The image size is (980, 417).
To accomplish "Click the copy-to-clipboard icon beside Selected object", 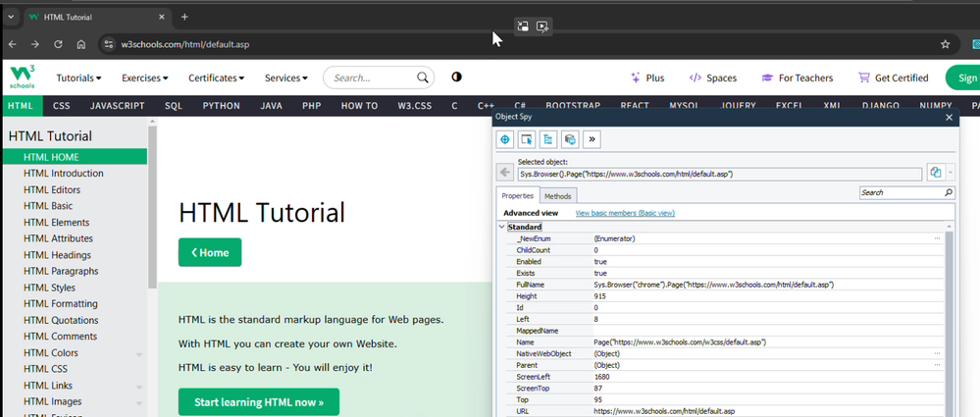I will click(x=935, y=174).
